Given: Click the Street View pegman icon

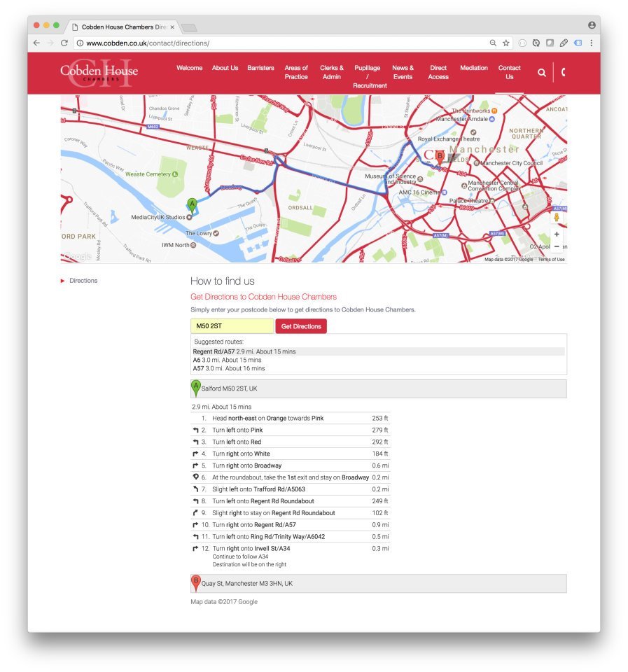Looking at the screenshot, I should point(557,218).
